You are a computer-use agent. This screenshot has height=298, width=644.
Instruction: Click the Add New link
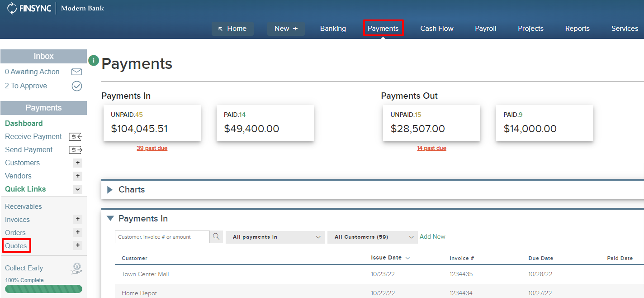coord(432,236)
